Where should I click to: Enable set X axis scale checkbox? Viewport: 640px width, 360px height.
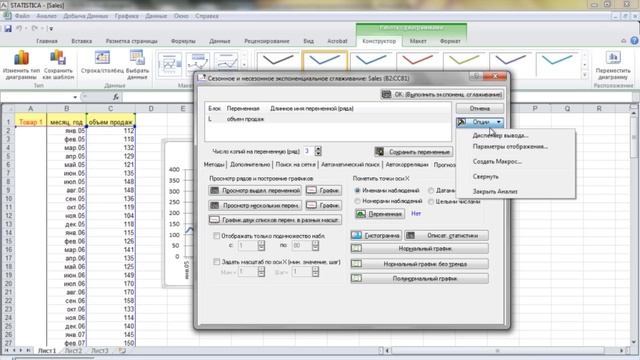[x=217, y=262]
